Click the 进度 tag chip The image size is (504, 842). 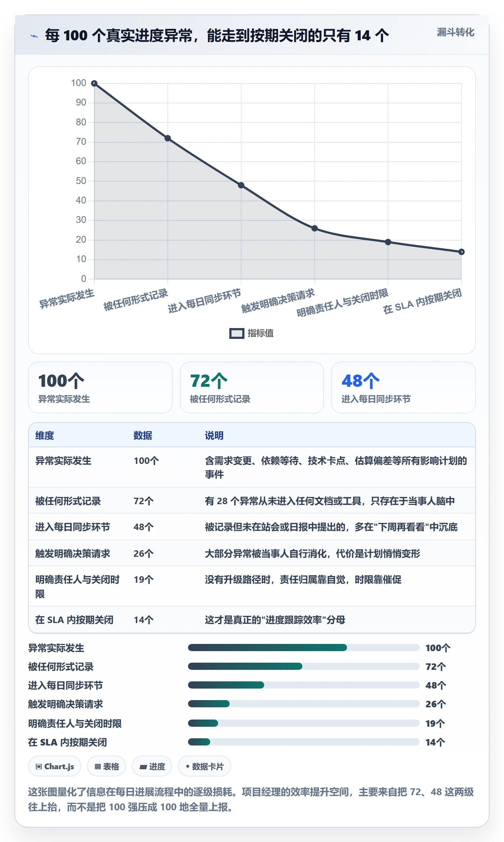click(x=152, y=766)
